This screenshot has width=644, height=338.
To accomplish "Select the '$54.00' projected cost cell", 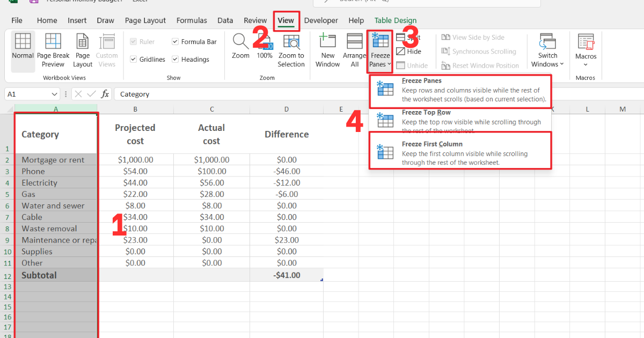I will [x=135, y=172].
